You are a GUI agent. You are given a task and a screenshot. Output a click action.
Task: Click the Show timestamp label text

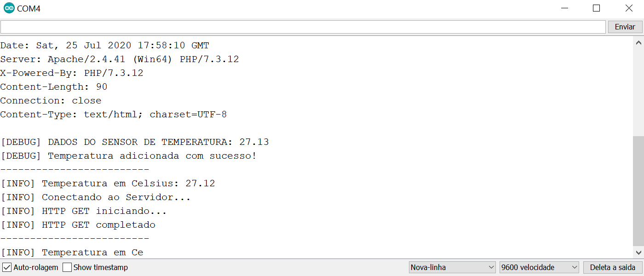coord(101,267)
